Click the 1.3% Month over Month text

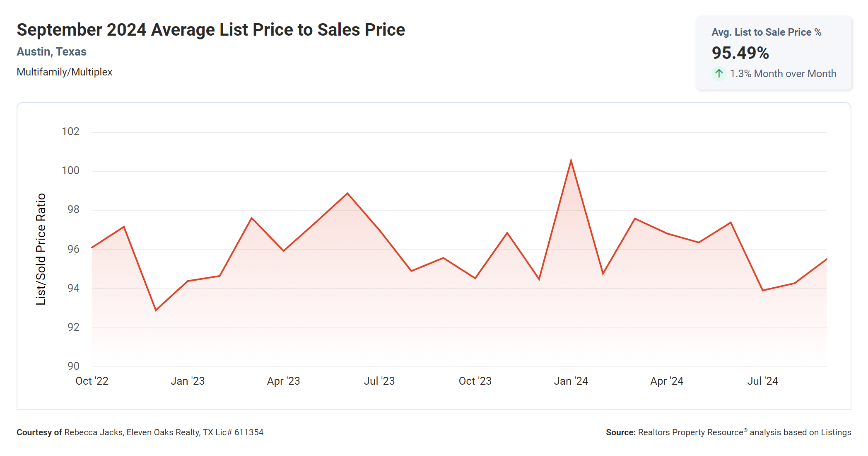pos(783,74)
